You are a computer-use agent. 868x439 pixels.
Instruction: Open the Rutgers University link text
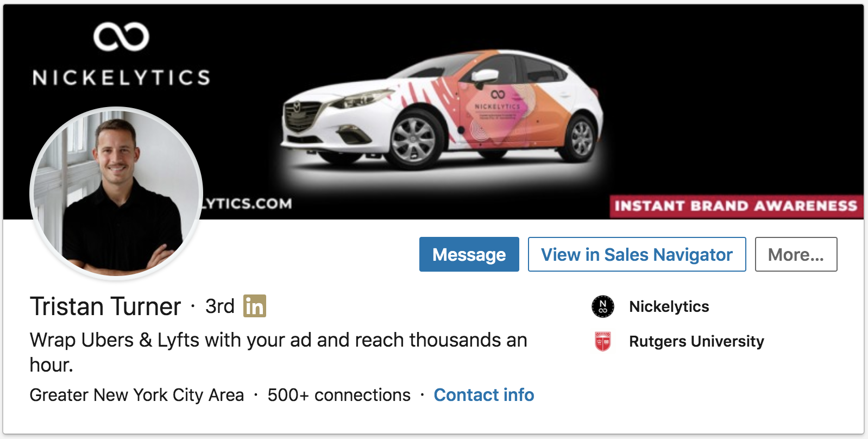tap(696, 341)
